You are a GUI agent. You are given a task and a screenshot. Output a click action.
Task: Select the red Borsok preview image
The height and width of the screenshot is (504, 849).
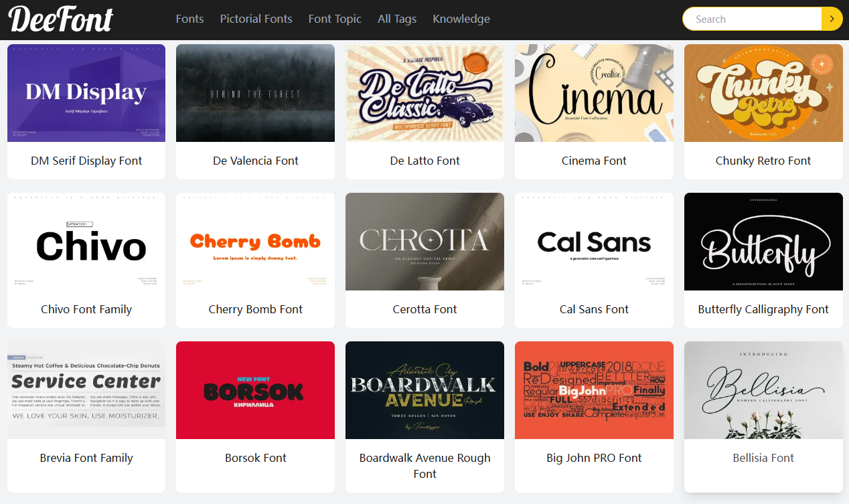tap(255, 390)
